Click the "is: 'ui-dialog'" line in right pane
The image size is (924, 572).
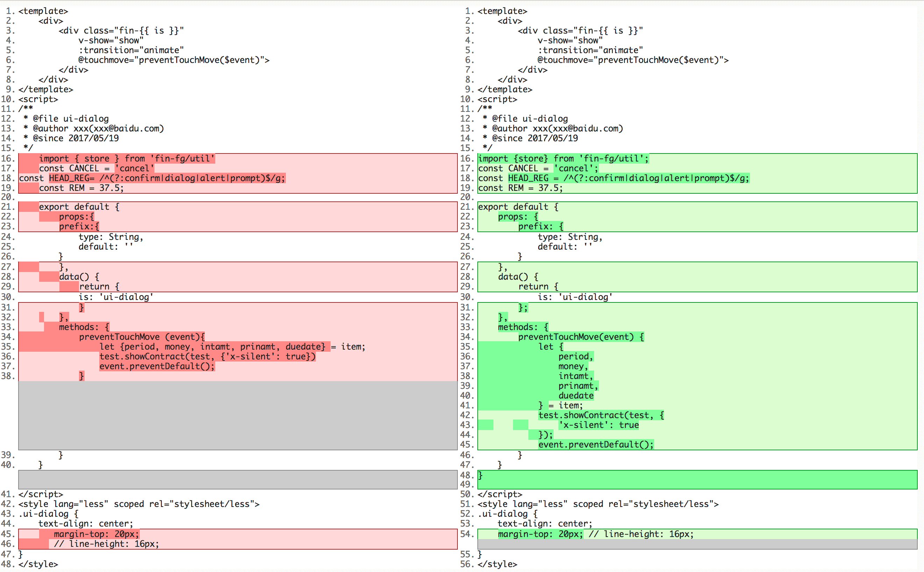tap(575, 297)
